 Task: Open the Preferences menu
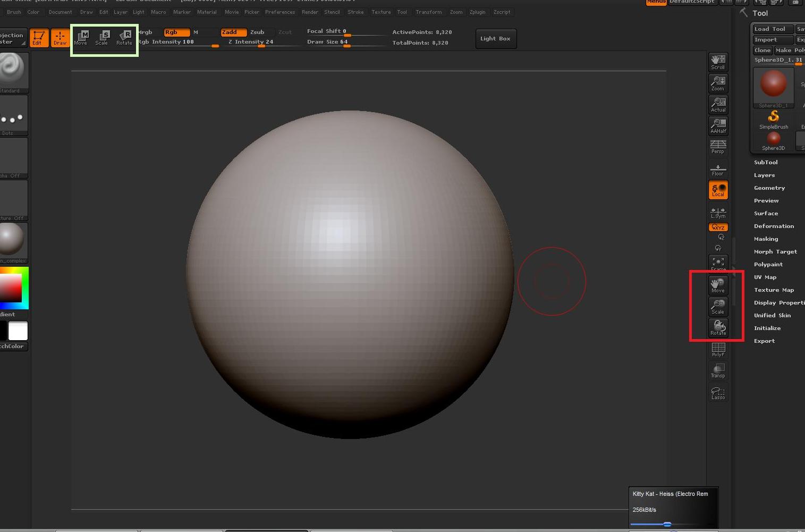click(x=279, y=12)
